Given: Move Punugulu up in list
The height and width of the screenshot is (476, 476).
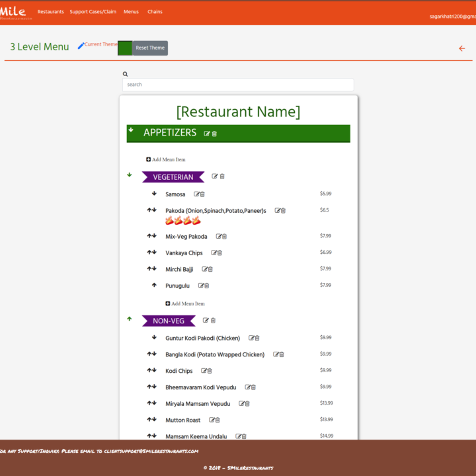Looking at the screenshot, I should 154,285.
